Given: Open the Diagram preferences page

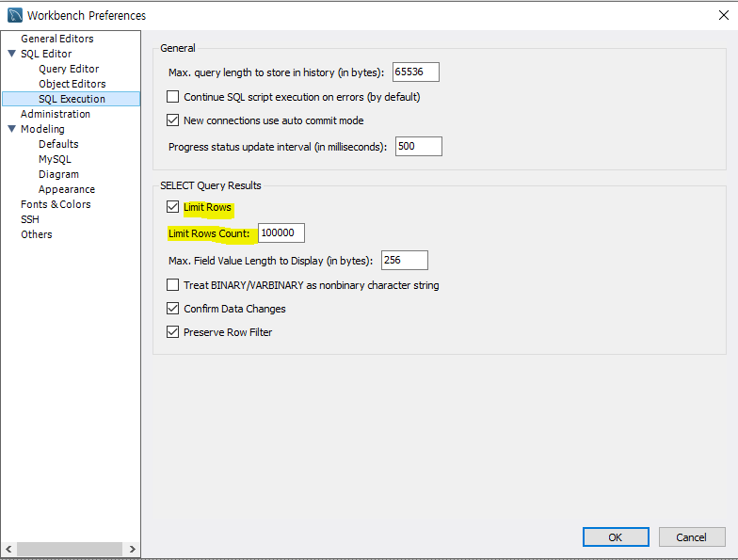Looking at the screenshot, I should click(x=58, y=174).
